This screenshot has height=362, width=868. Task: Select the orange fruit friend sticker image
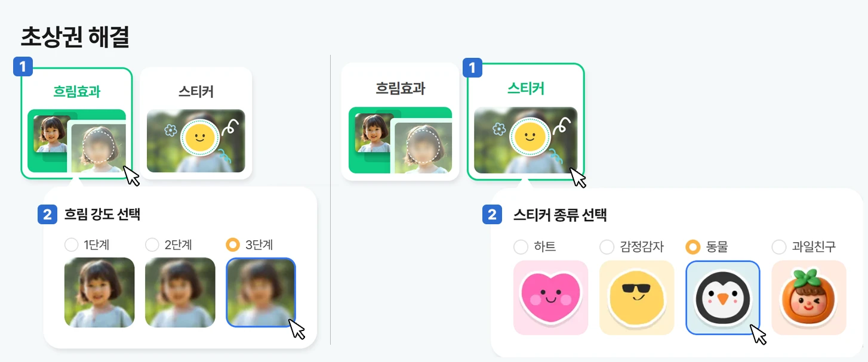pyautogui.click(x=809, y=298)
